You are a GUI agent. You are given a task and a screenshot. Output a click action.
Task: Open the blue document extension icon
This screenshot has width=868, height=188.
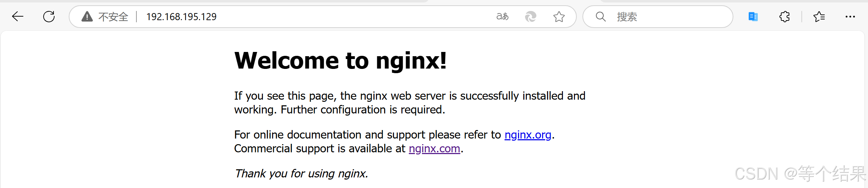click(x=753, y=17)
